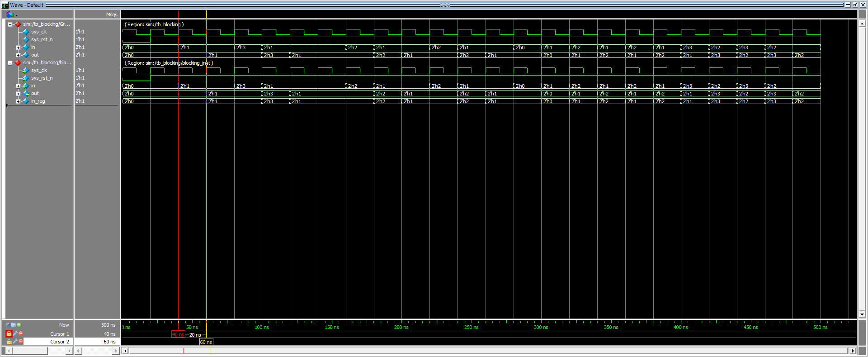Image resolution: width=868 pixels, height=357 pixels.
Task: Select the Cursor 1 time value of 40 ns
Action: (109, 334)
